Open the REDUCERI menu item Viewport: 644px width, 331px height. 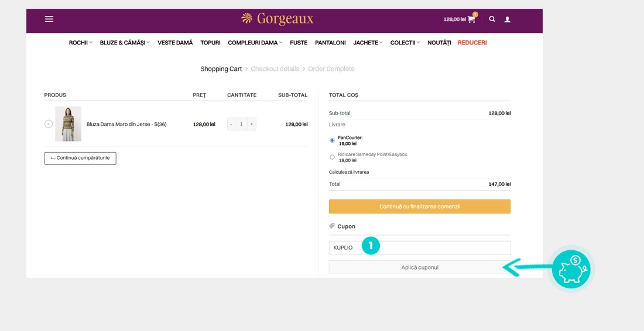[x=472, y=43]
